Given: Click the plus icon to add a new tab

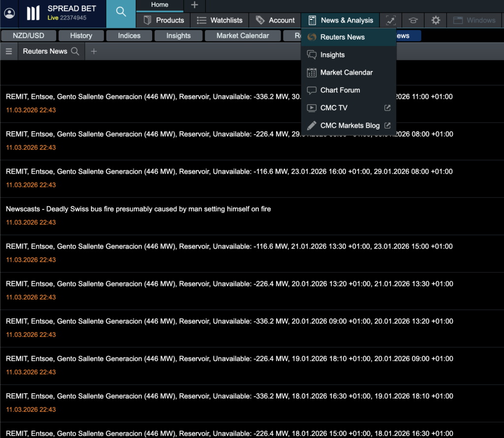Looking at the screenshot, I should point(194,6).
